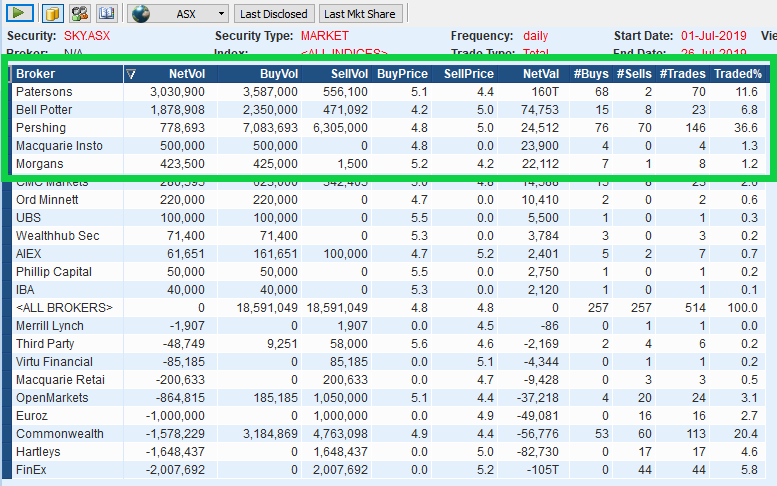Select the Macquarie Insto broker row
Image resolution: width=777 pixels, height=486 pixels.
(x=389, y=146)
